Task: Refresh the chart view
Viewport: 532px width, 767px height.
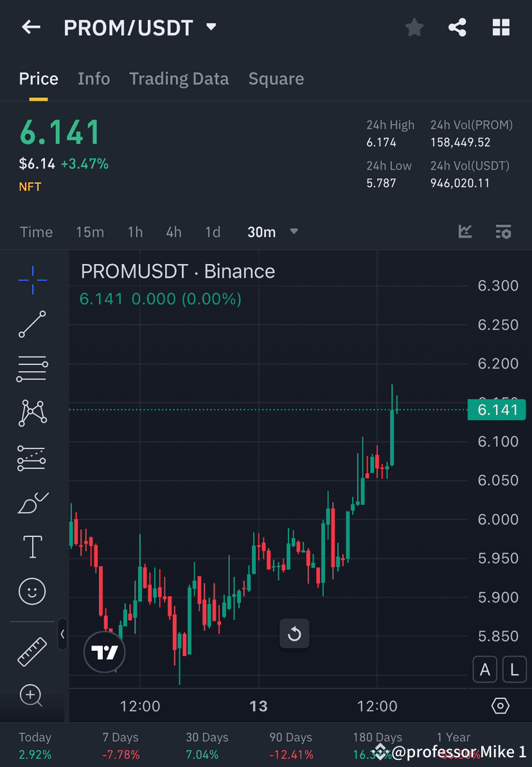Action: 294,633
